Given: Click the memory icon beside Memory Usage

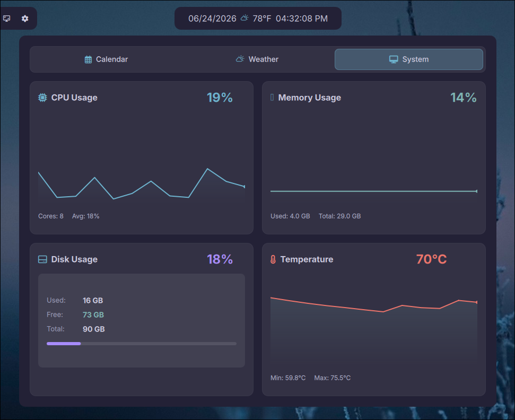Looking at the screenshot, I should coord(272,97).
